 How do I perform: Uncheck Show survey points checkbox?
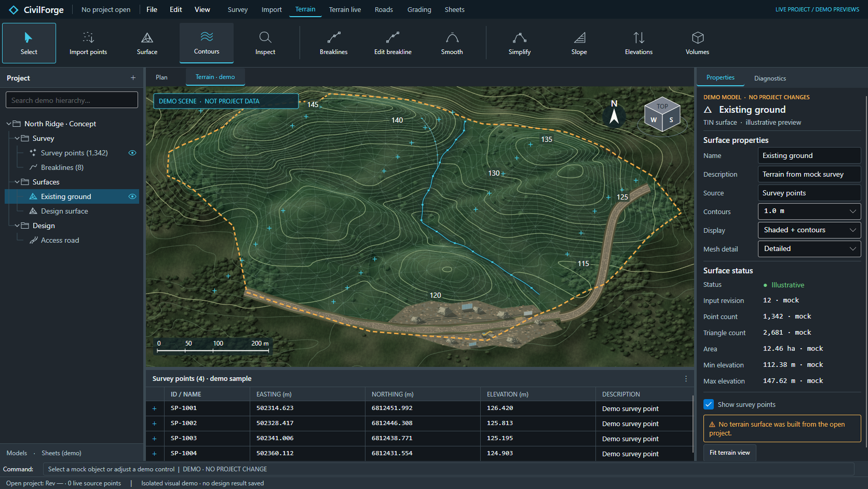(x=709, y=404)
